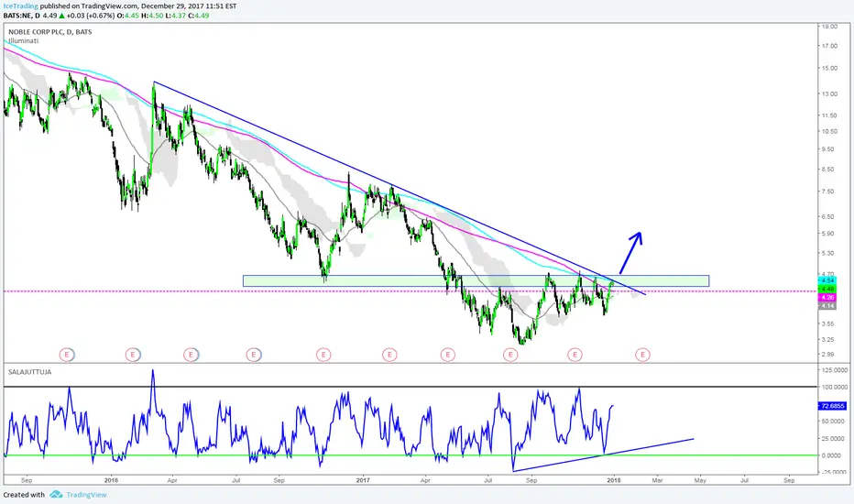This screenshot has height=504, width=854.
Task: Select the leftmost earnings 'E' marker
Action: point(67,355)
